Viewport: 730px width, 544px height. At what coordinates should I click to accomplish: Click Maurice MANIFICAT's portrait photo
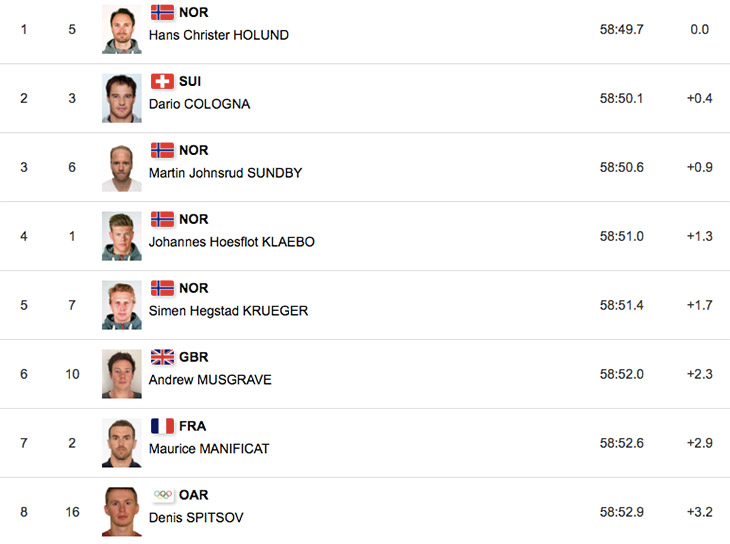click(x=122, y=443)
